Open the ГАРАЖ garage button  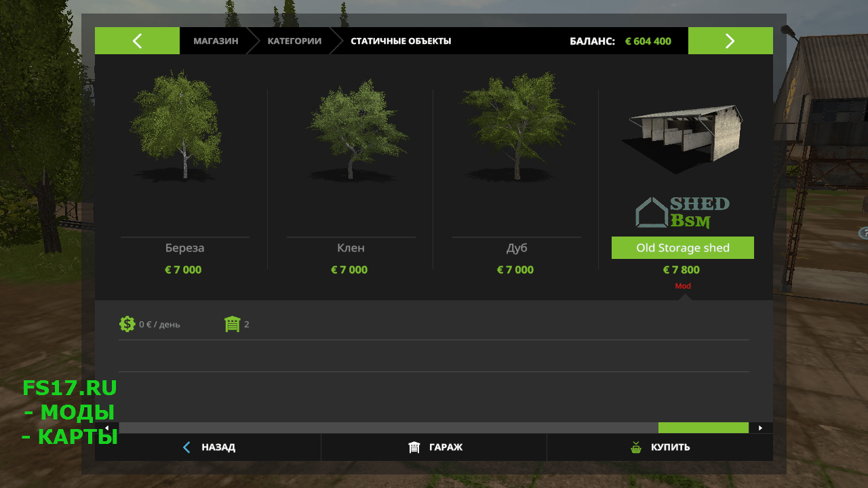[x=434, y=447]
